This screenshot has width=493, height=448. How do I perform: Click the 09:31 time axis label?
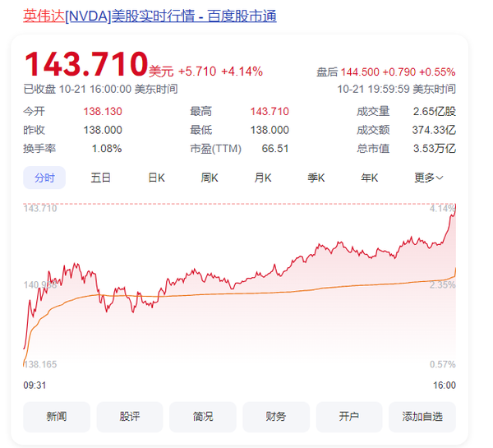35,385
